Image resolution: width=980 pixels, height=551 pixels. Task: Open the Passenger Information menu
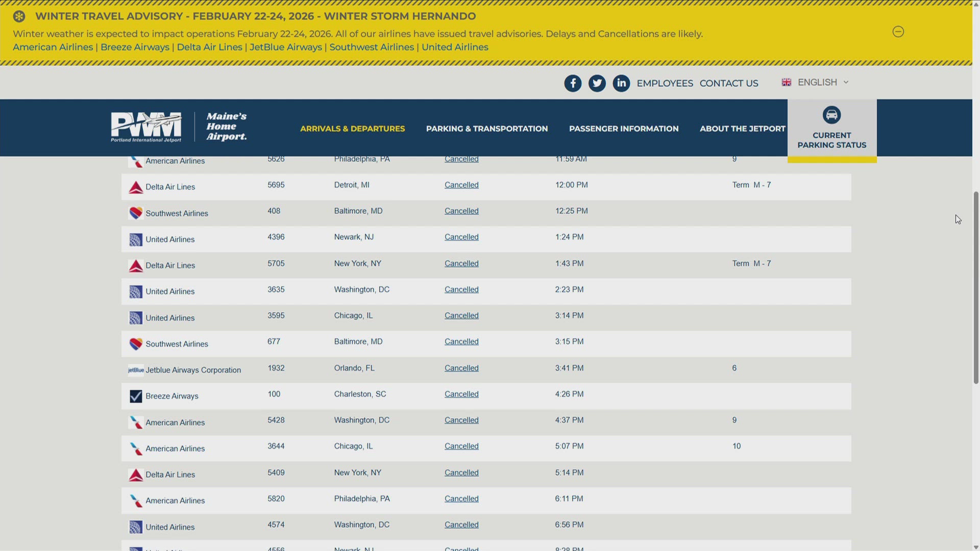click(x=623, y=129)
